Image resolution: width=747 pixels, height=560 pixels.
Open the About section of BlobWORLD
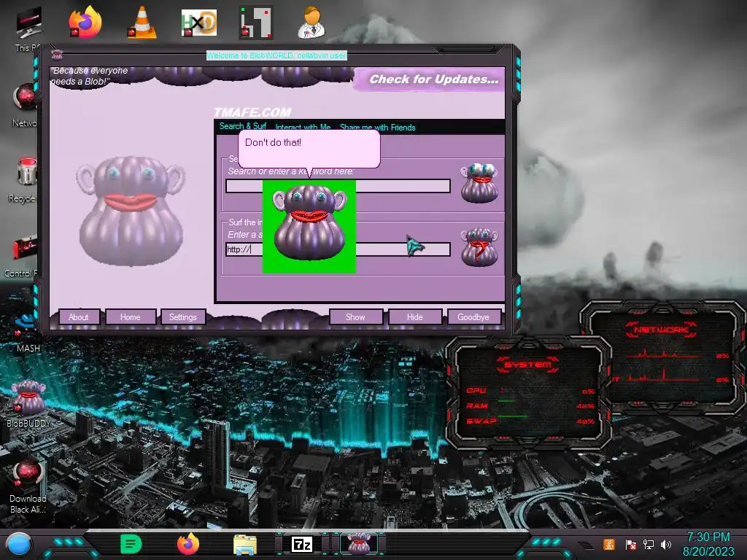79,317
